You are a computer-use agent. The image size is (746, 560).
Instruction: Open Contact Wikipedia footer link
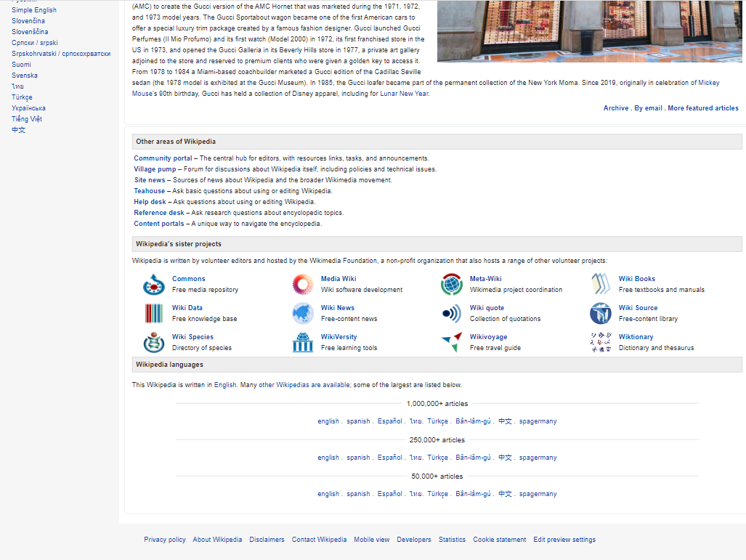click(319, 540)
